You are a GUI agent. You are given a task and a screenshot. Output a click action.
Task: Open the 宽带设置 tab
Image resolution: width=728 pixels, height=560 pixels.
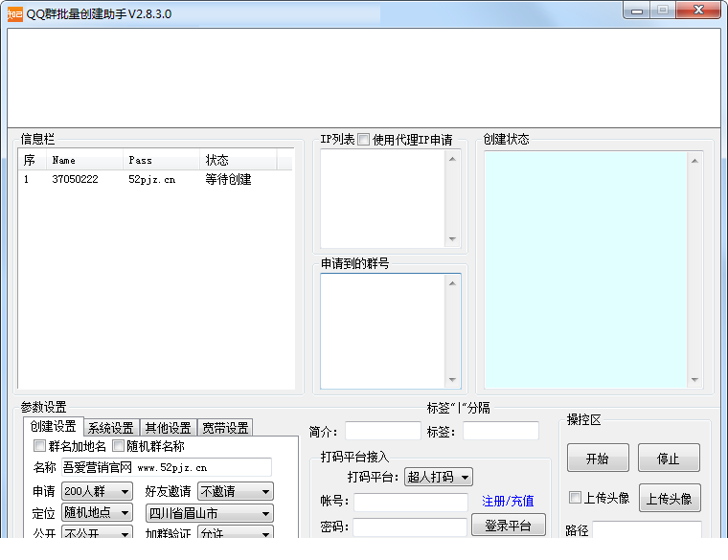coord(225,428)
